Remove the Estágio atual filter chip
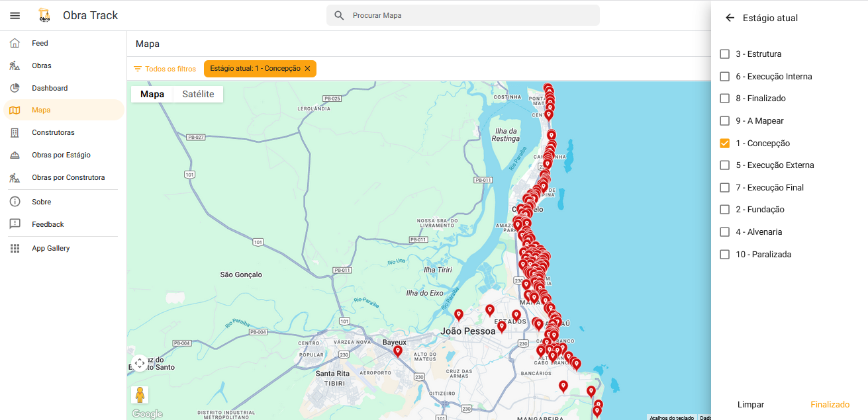This screenshot has width=868, height=420. [x=307, y=69]
